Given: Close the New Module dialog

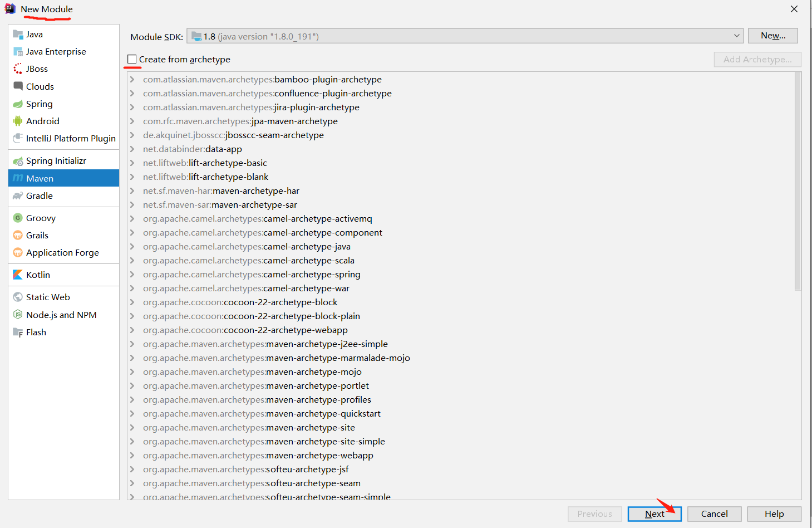Looking at the screenshot, I should point(794,9).
